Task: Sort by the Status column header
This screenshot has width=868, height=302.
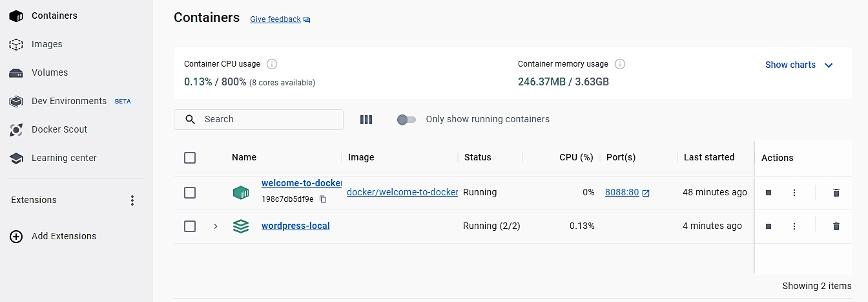Action: [x=478, y=157]
